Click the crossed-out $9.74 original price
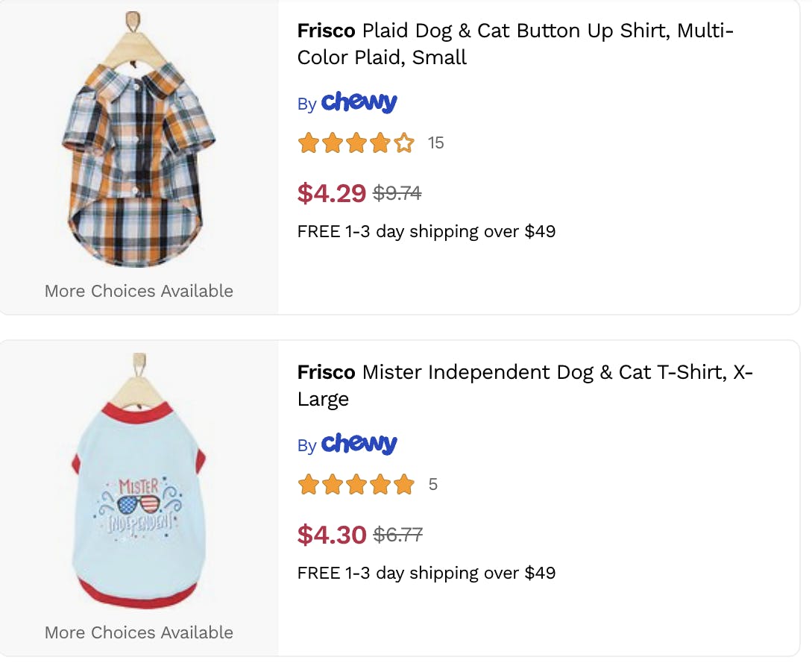Viewport: 812px width, 663px height. click(x=397, y=192)
